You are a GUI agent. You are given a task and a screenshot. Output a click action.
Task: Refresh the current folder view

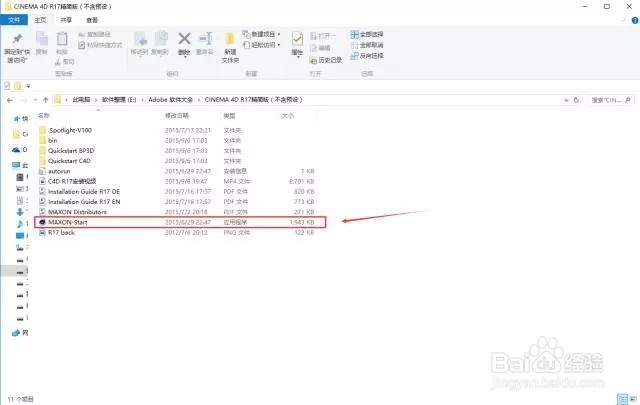[576, 100]
